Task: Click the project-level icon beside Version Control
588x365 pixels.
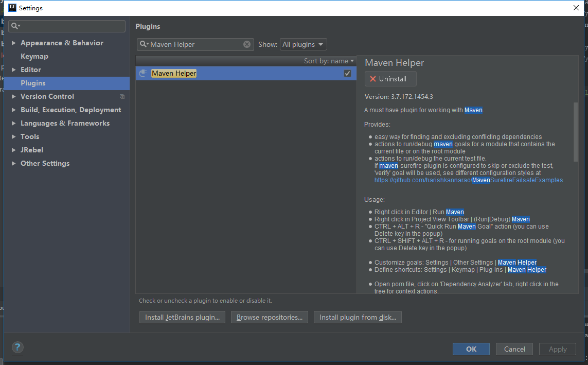Action: click(122, 96)
